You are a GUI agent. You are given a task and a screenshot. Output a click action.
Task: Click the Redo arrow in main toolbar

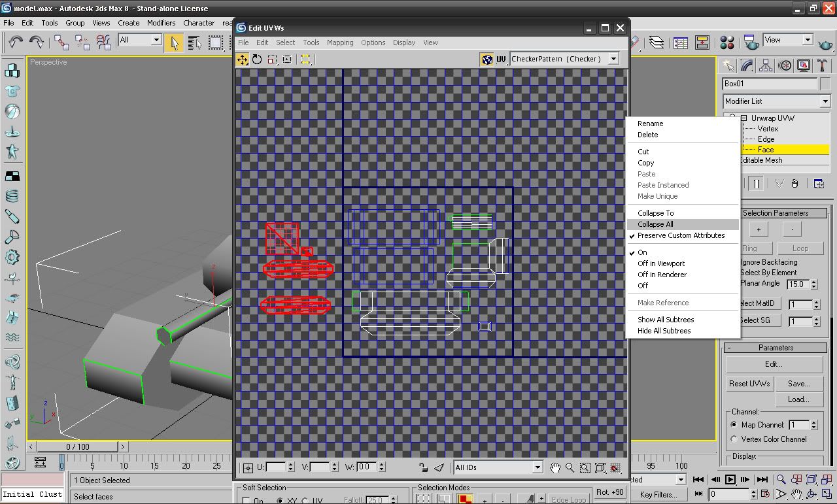click(x=37, y=42)
